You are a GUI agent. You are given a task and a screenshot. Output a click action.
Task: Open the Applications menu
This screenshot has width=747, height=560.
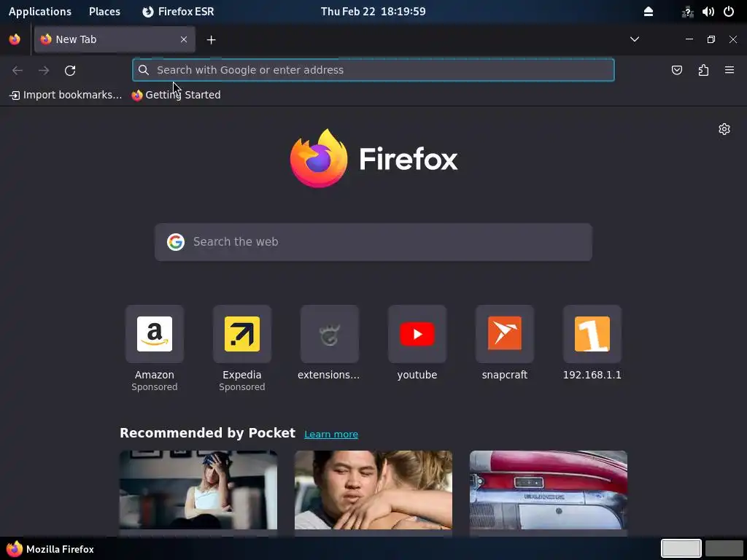click(x=40, y=12)
